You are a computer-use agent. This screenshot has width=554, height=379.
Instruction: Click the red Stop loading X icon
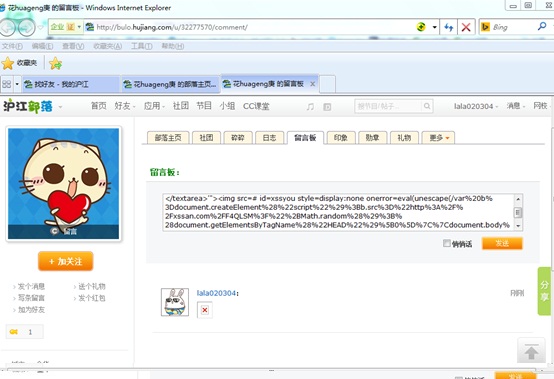pos(466,27)
